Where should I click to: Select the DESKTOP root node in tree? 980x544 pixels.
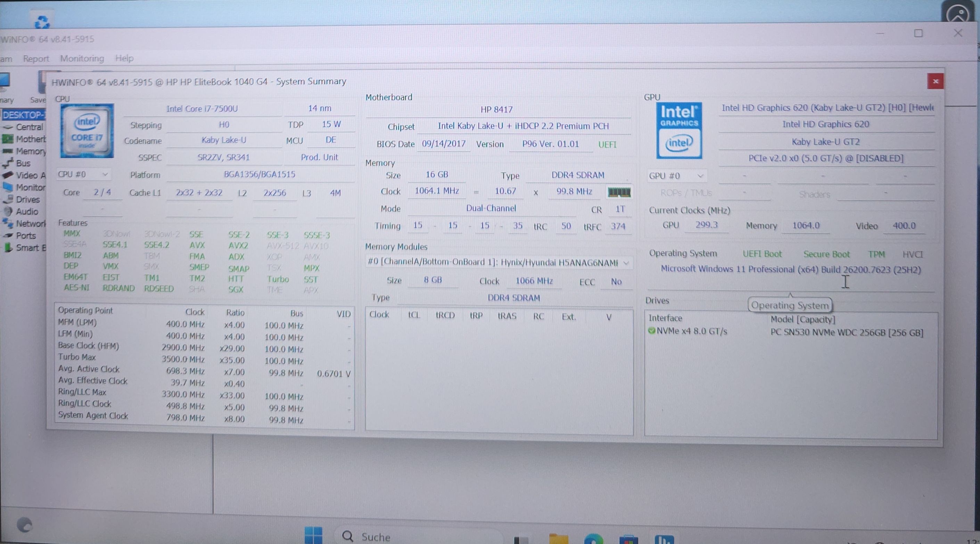24,115
